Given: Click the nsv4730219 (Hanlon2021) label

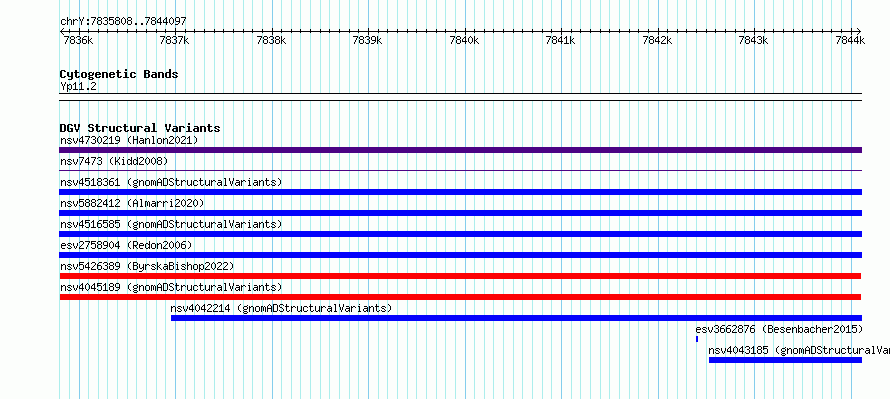Looking at the screenshot, I should point(129,140).
